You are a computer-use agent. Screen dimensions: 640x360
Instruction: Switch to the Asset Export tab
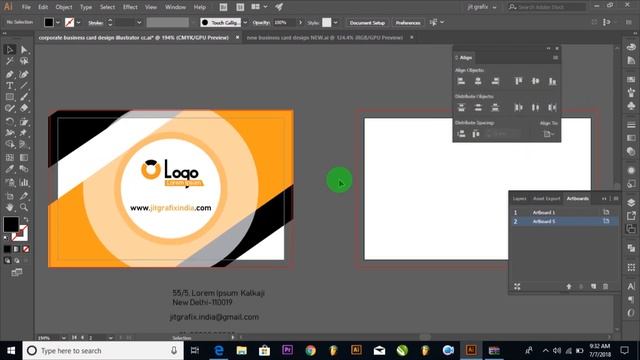pos(547,199)
